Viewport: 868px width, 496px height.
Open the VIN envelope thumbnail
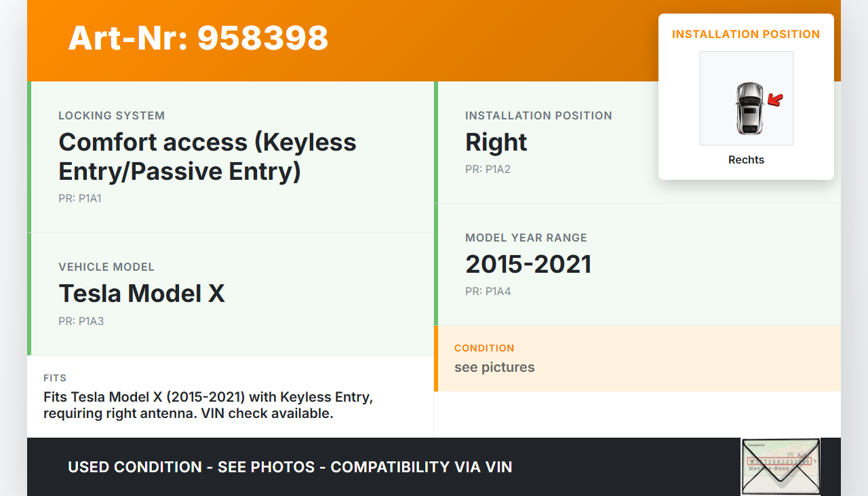[x=781, y=467]
